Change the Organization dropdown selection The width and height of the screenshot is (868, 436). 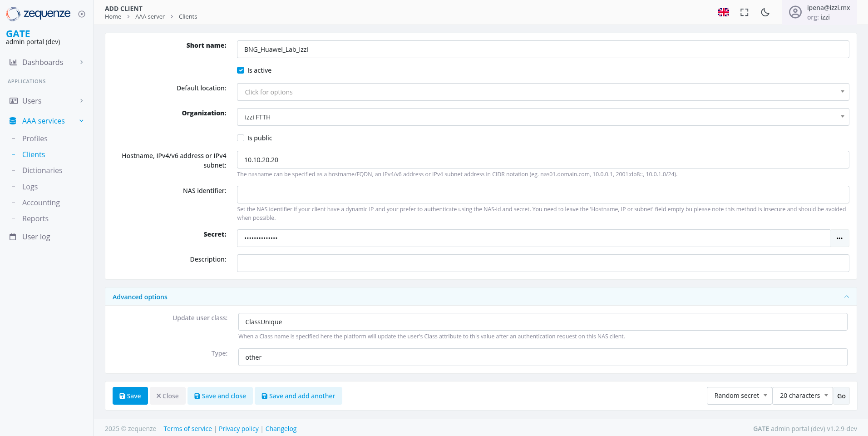[x=542, y=117]
